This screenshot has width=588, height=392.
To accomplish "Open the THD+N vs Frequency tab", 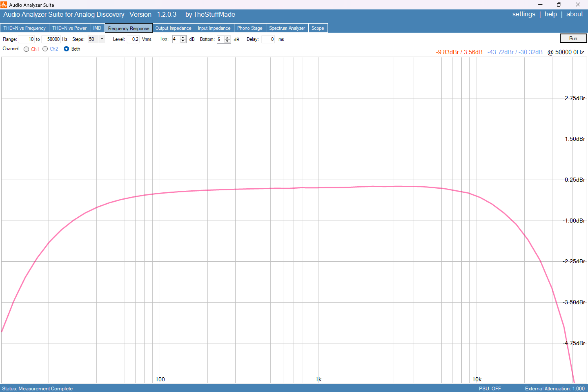I will tap(24, 28).
